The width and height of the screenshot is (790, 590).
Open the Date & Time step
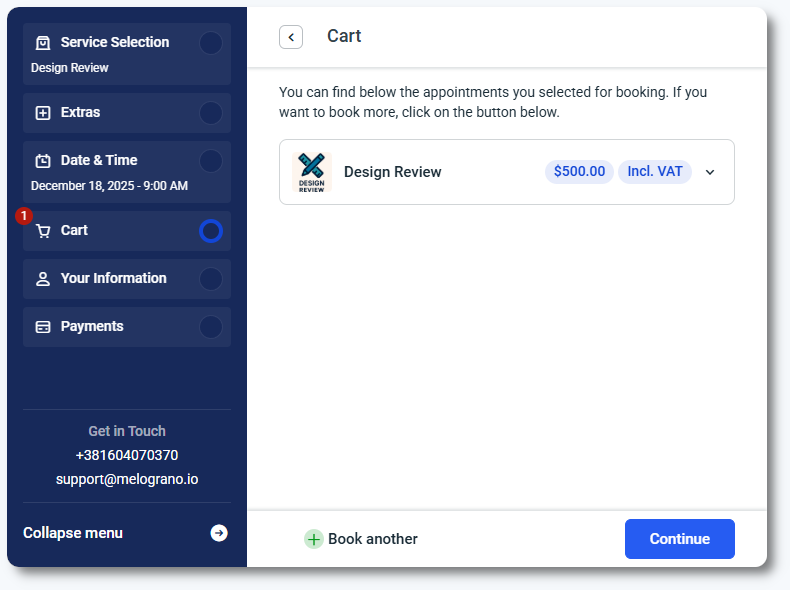[99, 161]
